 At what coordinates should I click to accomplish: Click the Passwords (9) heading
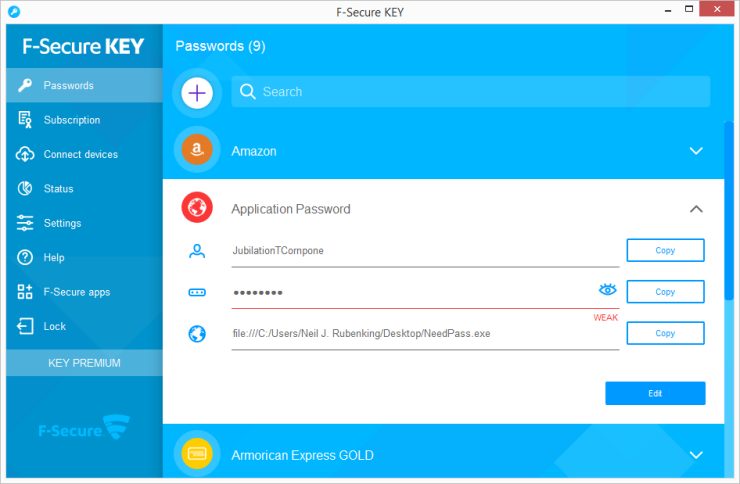coord(220,46)
